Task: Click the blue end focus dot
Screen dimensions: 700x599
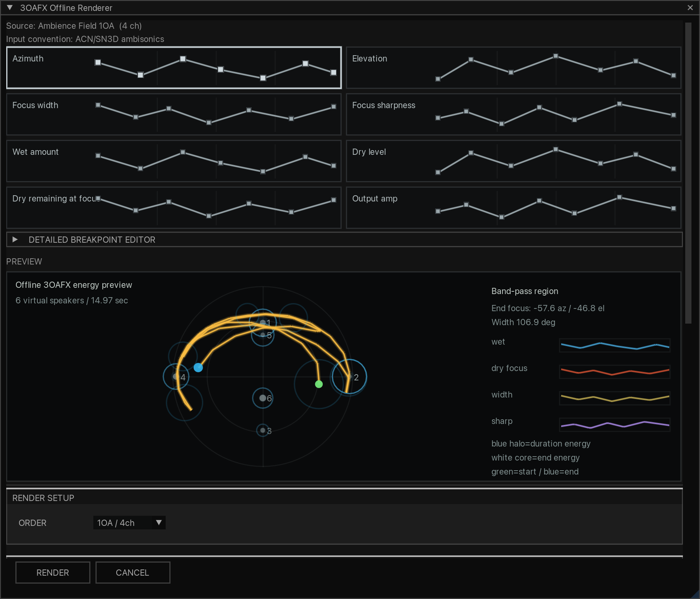Action: (198, 368)
